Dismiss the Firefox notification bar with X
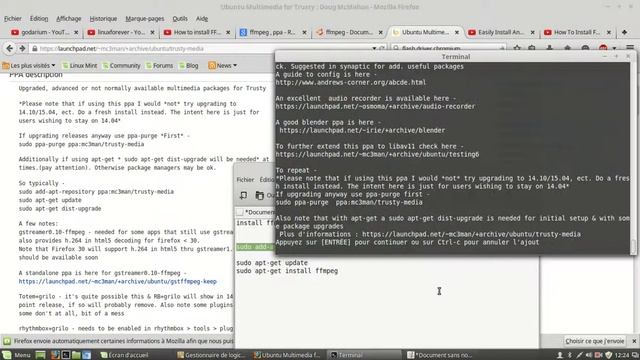This screenshot has height=360, width=640. tap(634, 341)
